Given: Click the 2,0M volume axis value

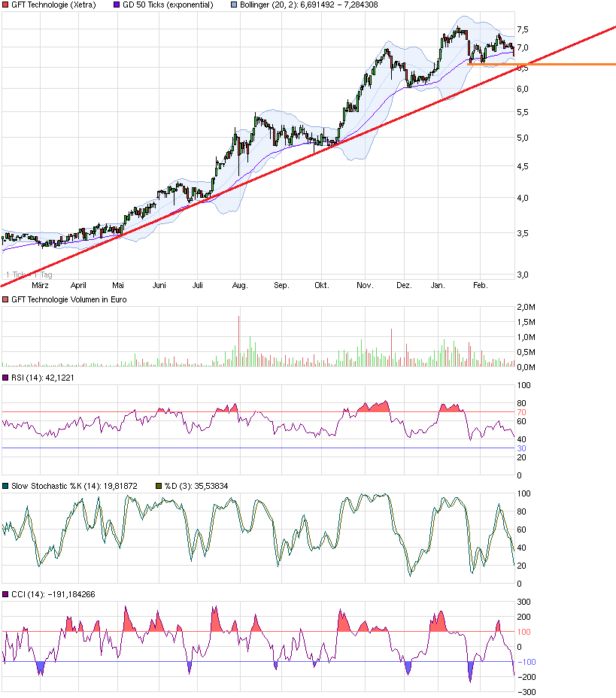Looking at the screenshot, I should point(526,307).
